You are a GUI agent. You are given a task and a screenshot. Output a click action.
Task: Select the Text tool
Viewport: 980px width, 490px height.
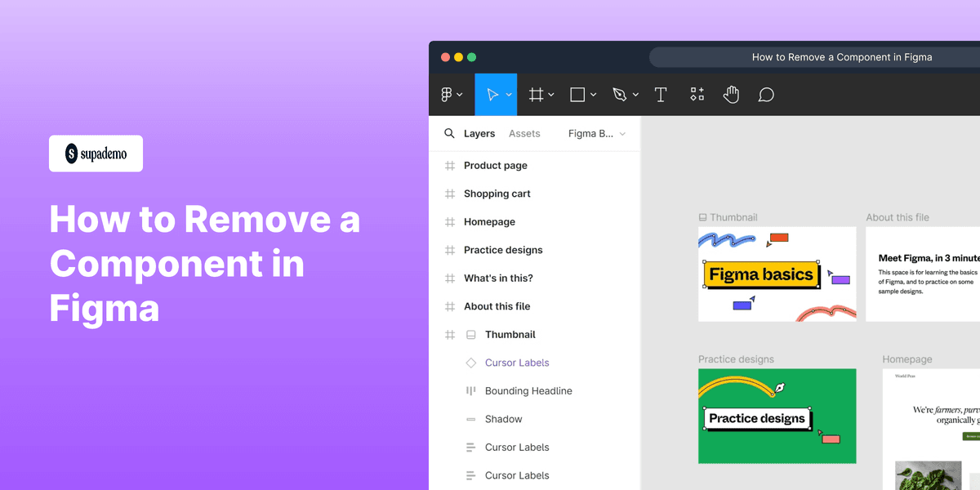[x=661, y=94]
